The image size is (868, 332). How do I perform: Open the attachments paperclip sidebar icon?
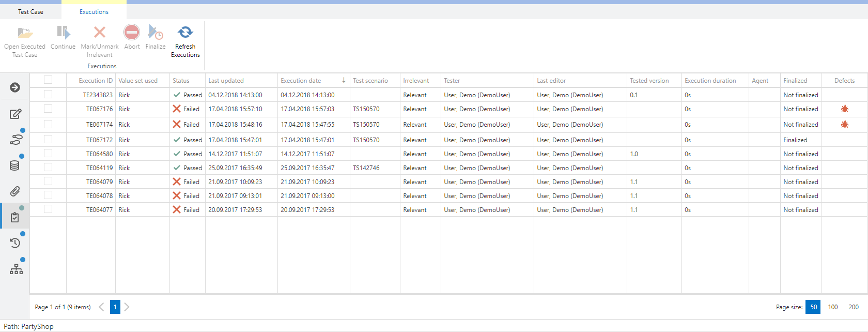[x=15, y=191]
